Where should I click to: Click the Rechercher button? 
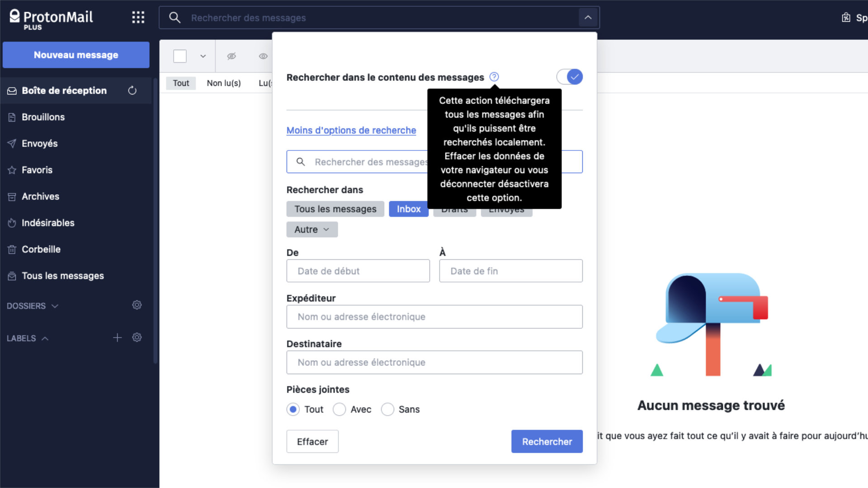click(547, 441)
